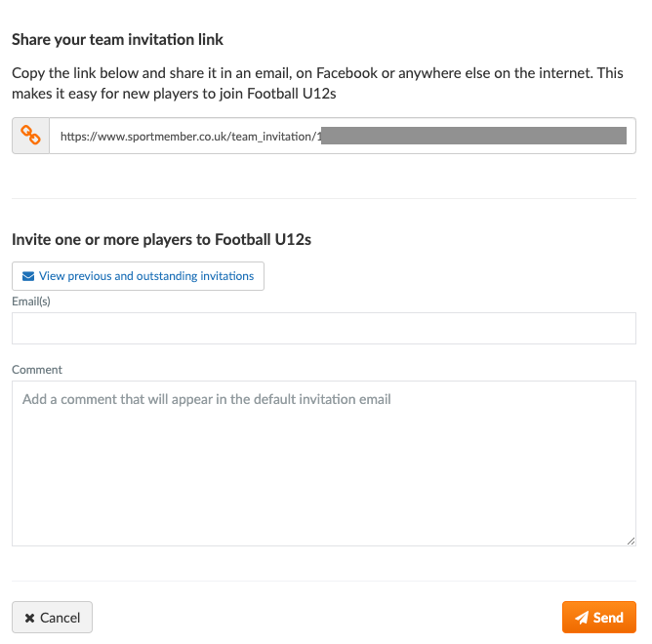Open View previous and outstanding invitations

(x=138, y=276)
